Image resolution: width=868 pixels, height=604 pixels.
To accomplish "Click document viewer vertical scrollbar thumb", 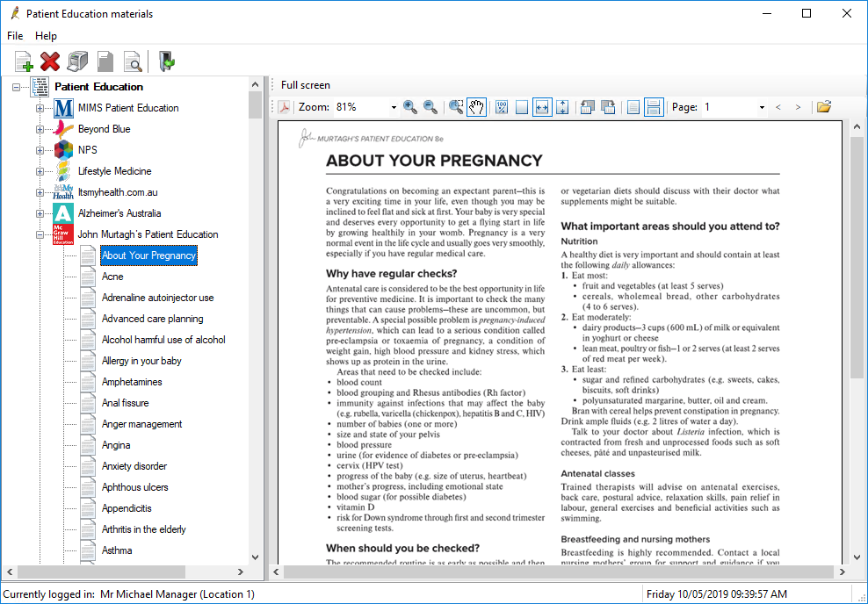I will coord(857,256).
